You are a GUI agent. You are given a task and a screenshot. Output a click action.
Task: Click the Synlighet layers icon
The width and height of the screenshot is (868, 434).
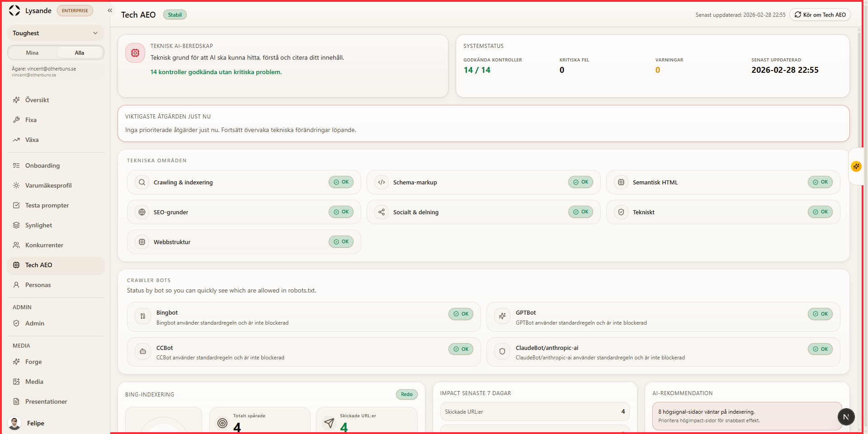(x=16, y=225)
